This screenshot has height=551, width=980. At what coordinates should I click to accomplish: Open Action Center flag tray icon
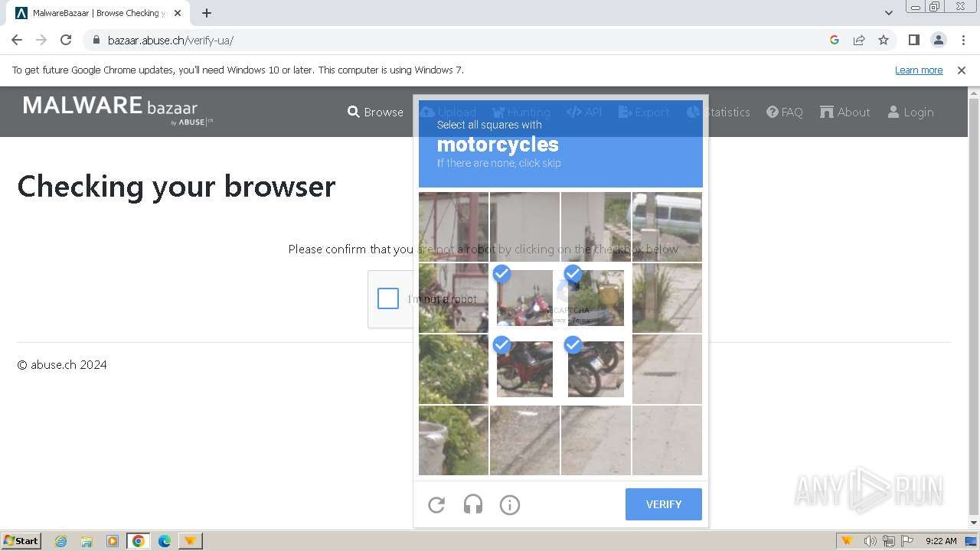[907, 540]
